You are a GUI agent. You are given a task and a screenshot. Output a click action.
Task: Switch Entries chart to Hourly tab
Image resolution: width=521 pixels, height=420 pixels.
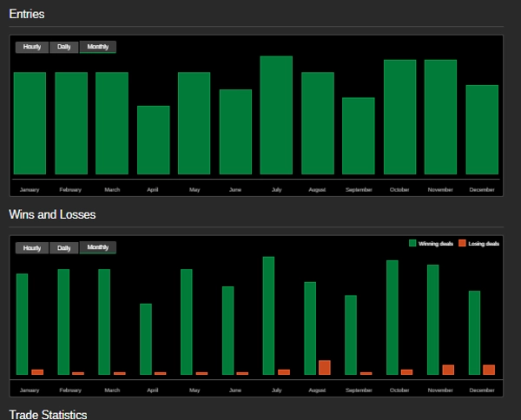(32, 47)
